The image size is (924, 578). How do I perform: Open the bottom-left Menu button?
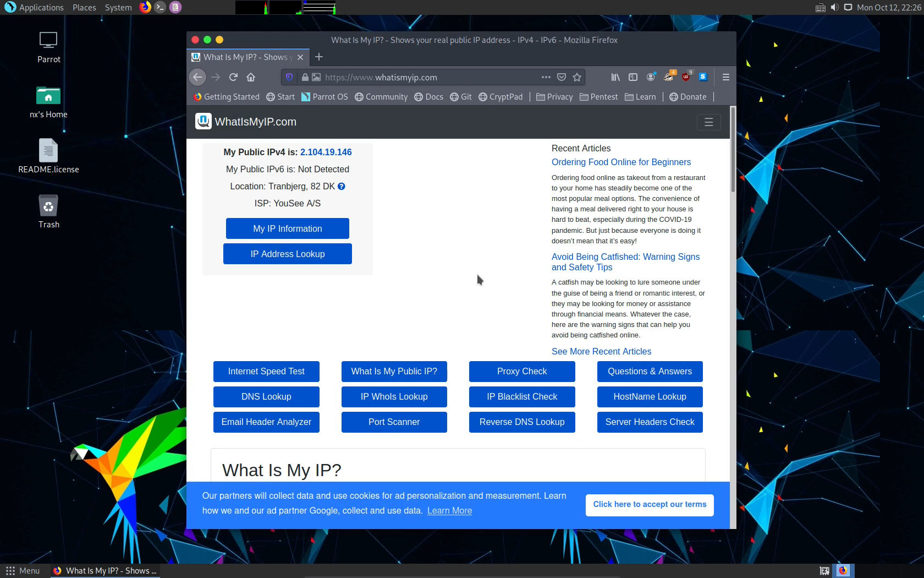(23, 571)
